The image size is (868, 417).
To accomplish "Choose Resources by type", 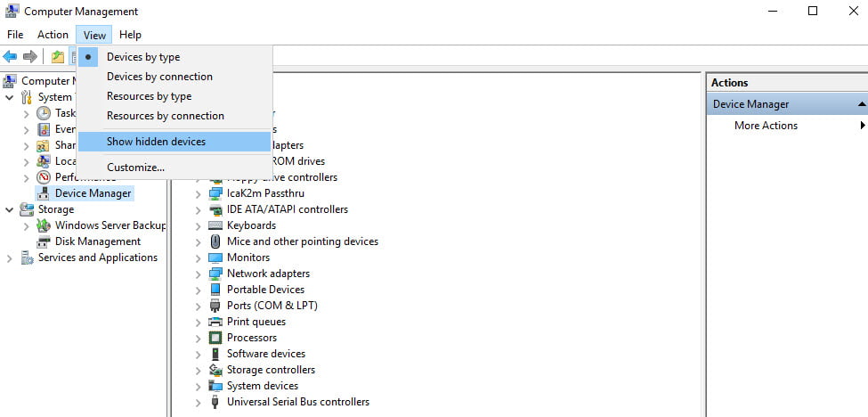I will click(x=174, y=96).
